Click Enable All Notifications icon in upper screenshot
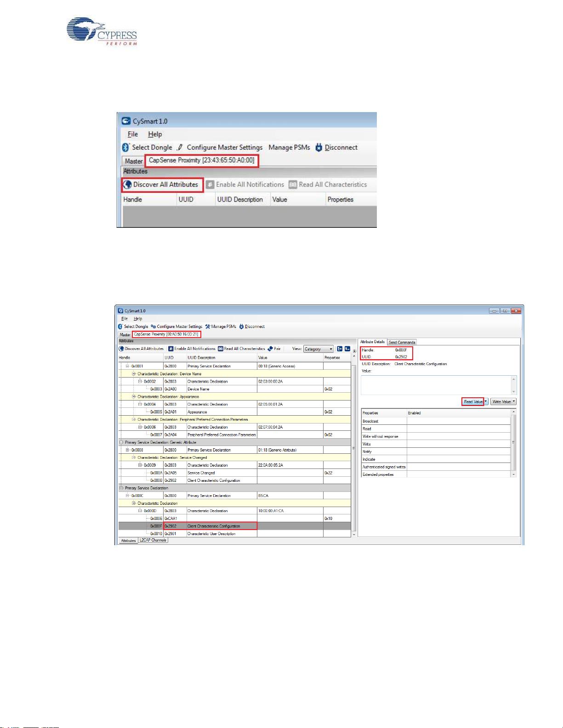This screenshot has width=563, height=728. click(210, 185)
